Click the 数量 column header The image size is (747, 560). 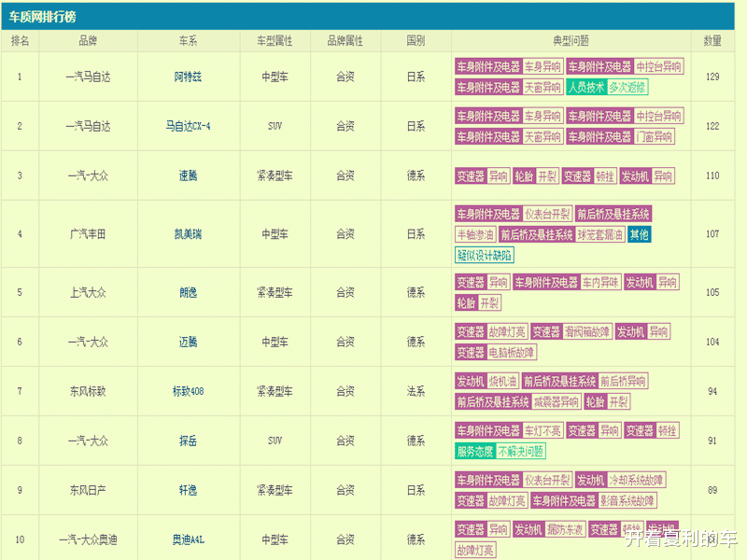[x=712, y=41]
